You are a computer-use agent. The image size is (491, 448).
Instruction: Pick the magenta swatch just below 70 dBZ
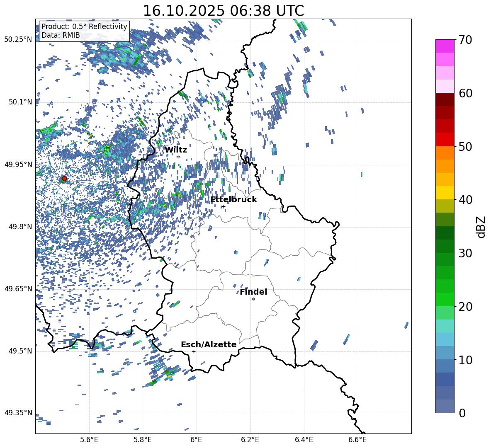[445, 46]
